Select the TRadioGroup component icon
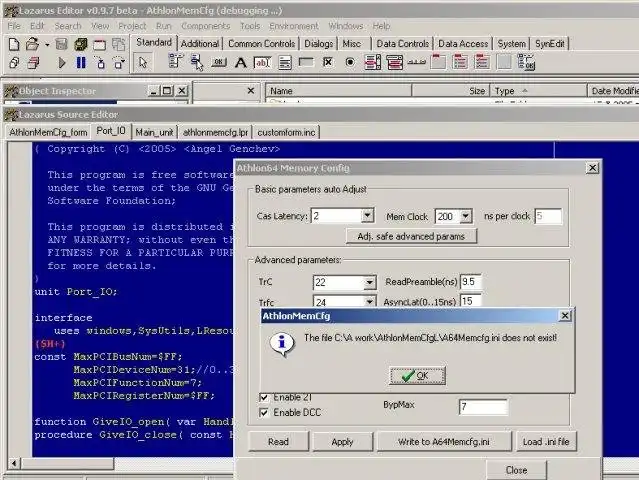 pos(460,62)
